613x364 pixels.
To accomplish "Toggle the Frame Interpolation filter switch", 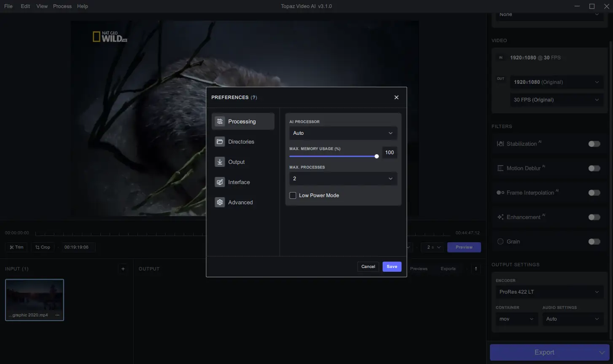I will [x=594, y=193].
